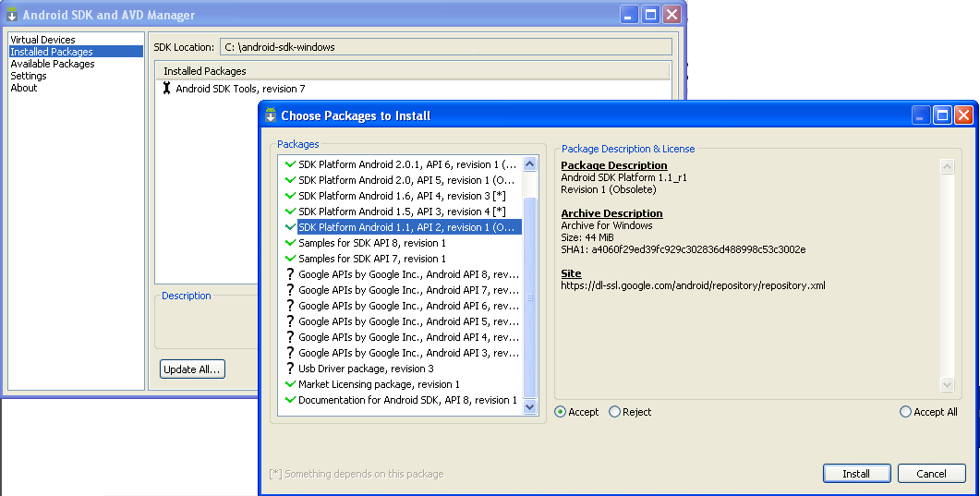Screen dimensions: 980x496
Task: Select the Accept radio button
Action: click(561, 412)
